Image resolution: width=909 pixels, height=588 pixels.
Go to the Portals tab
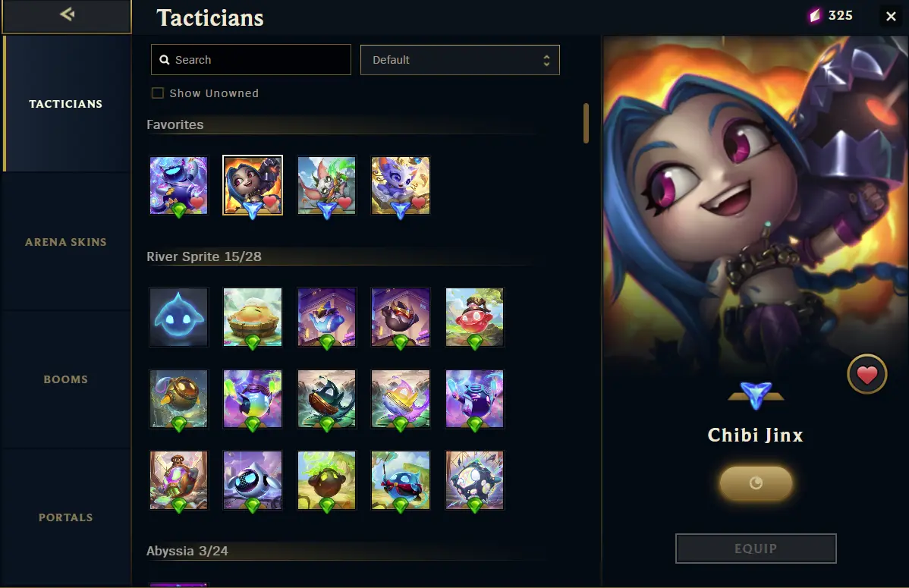(x=66, y=517)
